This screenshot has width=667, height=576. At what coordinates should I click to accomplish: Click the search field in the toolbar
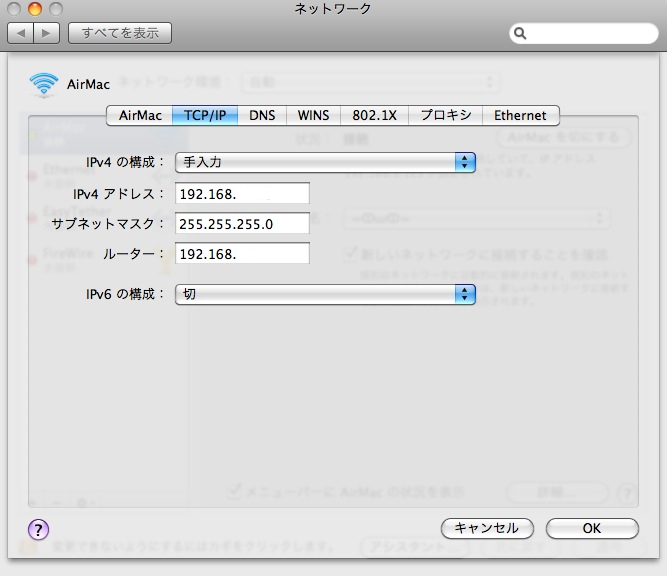584,33
